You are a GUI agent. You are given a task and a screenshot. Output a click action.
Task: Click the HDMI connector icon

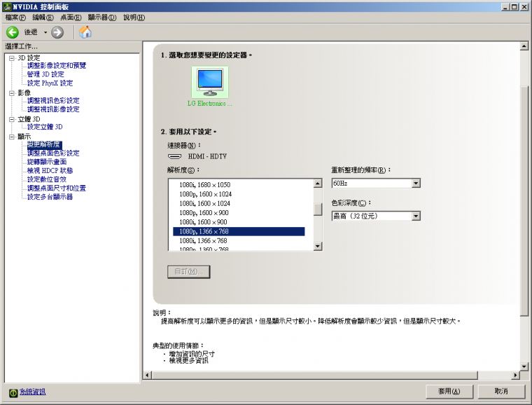tap(175, 156)
